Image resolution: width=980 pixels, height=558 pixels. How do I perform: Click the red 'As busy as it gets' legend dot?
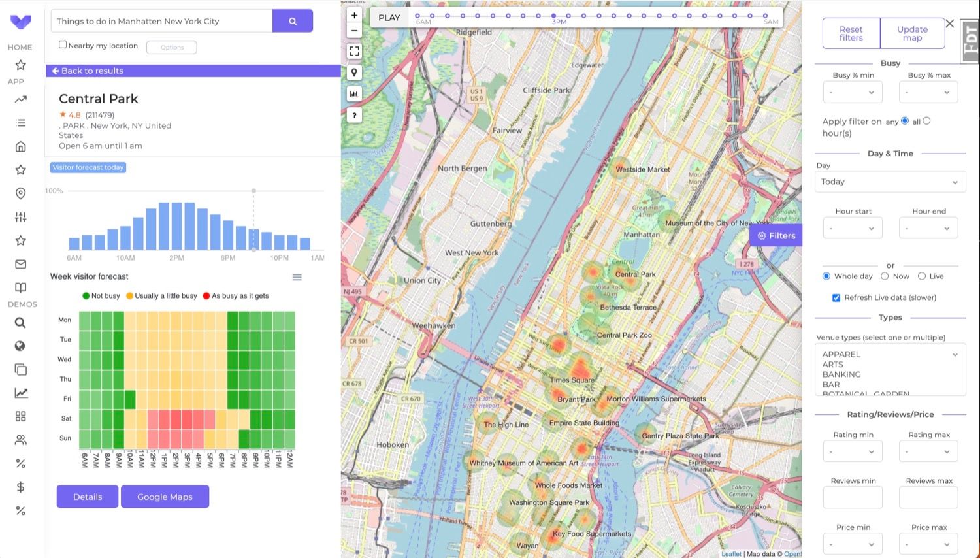[206, 296]
